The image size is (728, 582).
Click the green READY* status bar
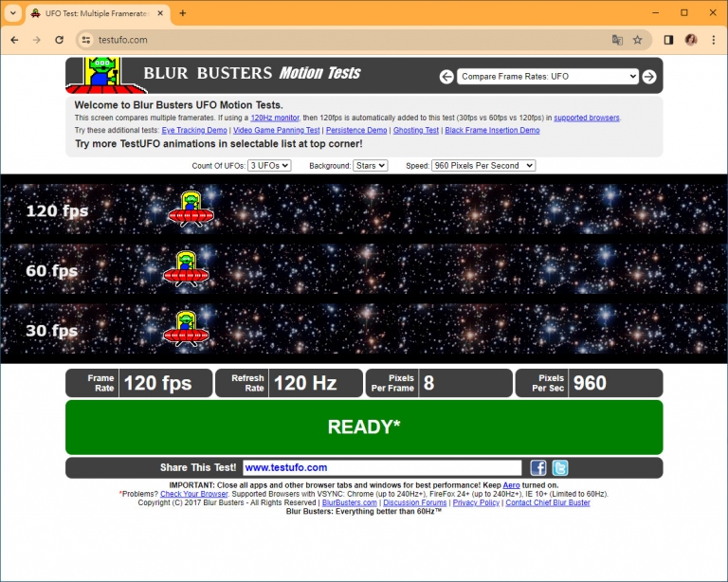[364, 427]
